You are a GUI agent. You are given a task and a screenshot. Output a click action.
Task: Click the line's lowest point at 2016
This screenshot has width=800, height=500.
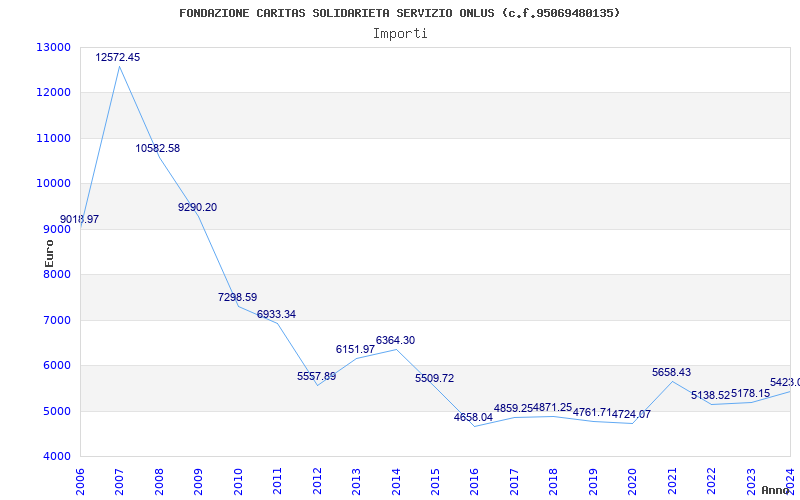click(x=475, y=427)
